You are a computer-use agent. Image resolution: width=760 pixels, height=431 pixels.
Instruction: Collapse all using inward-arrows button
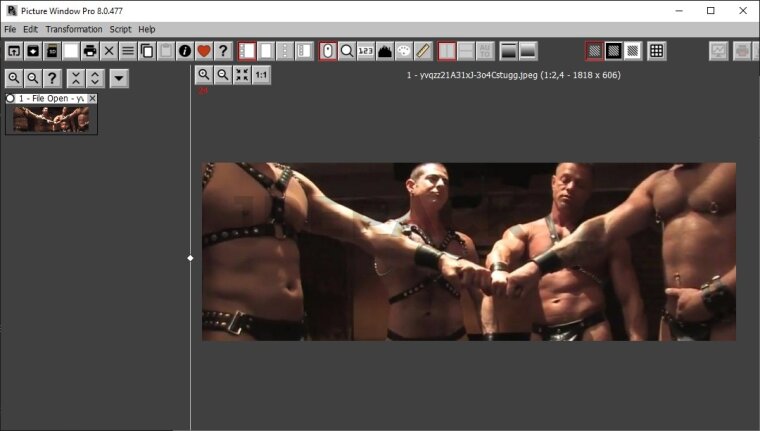point(75,78)
